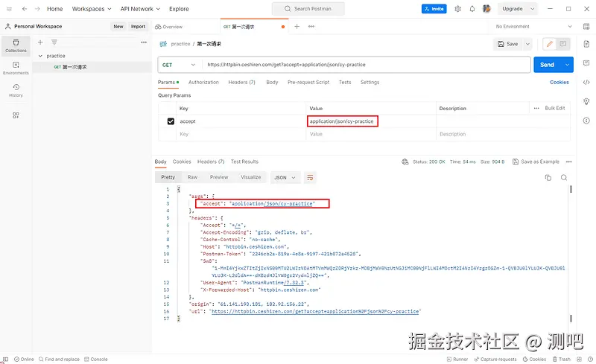Create a new collection with plus icon
The width and height of the screenshot is (596, 364).
40,42
